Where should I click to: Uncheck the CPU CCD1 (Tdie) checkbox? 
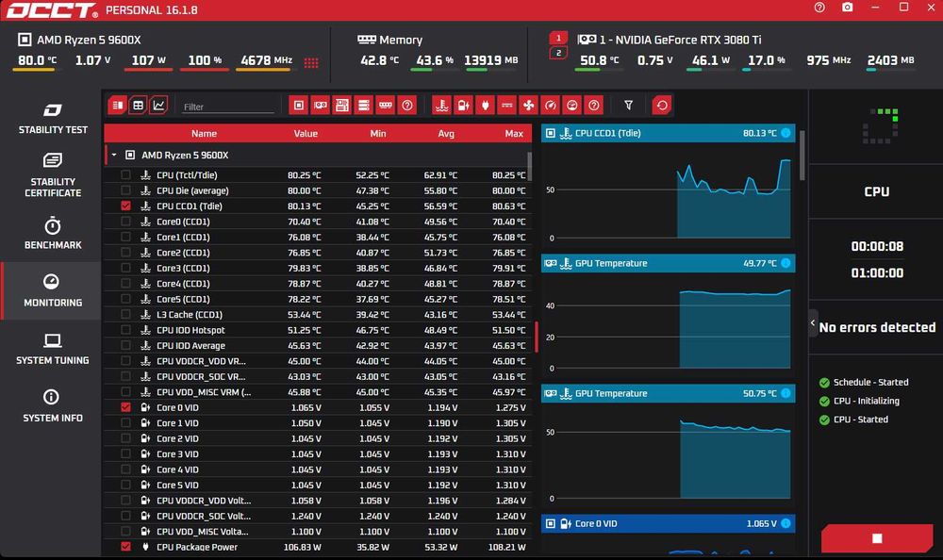click(125, 206)
